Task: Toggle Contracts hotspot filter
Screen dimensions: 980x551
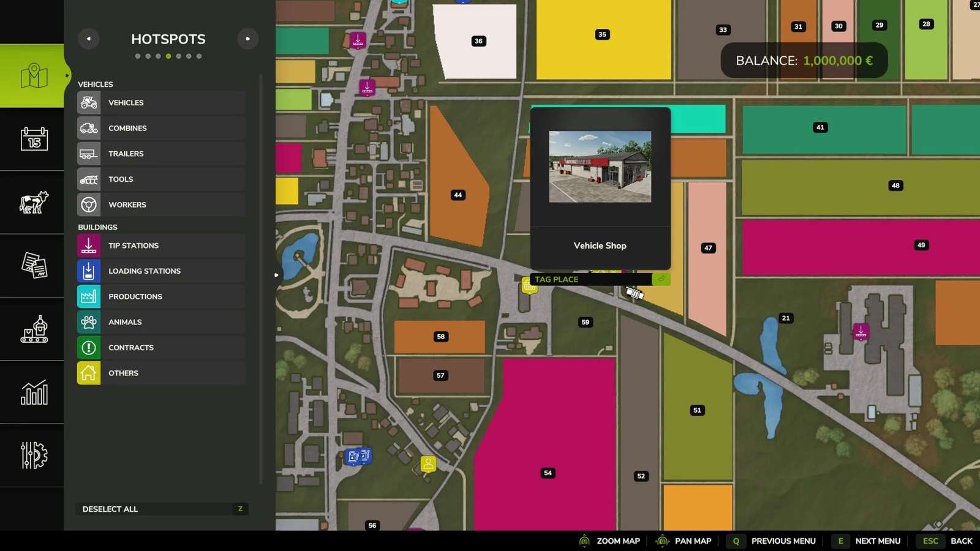Action: click(x=161, y=348)
